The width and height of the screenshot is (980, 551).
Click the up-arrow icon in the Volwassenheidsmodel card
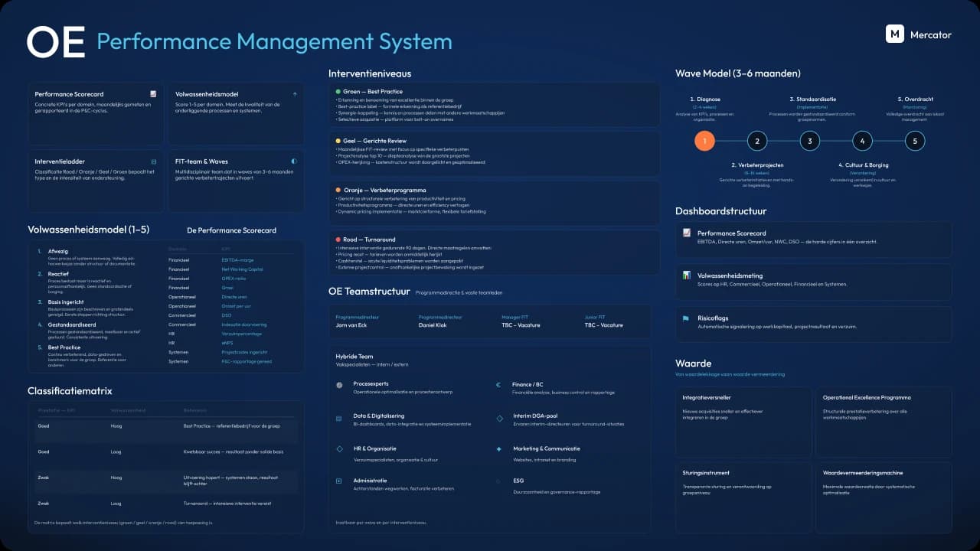tap(295, 94)
